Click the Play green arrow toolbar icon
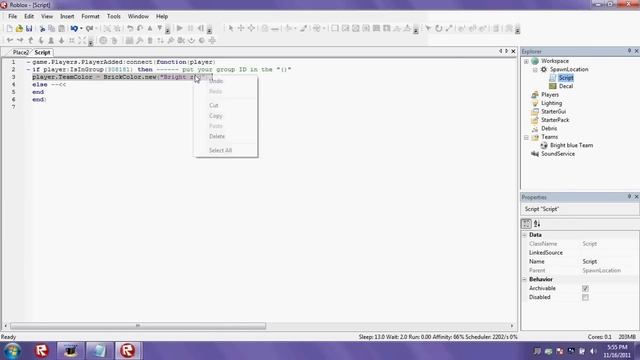This screenshot has height=360, width=640. [180, 29]
